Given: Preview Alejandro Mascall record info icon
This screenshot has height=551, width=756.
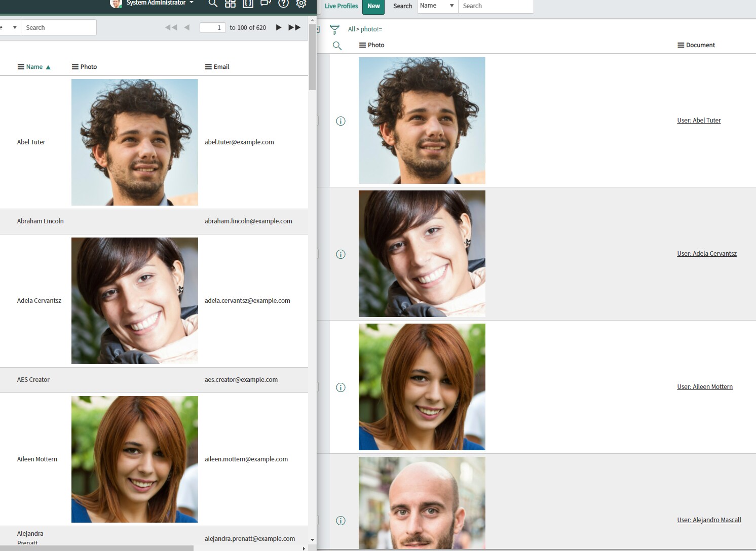Looking at the screenshot, I should click(x=341, y=521).
